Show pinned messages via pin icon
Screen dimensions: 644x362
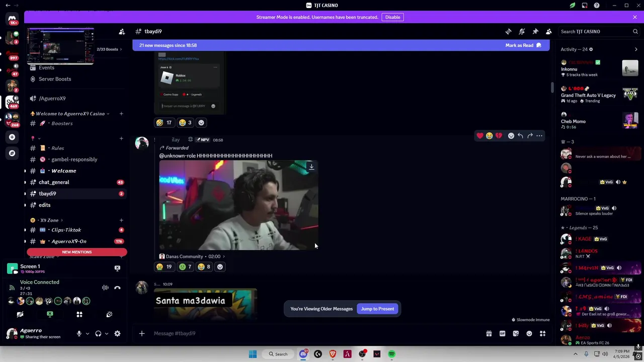(x=535, y=32)
